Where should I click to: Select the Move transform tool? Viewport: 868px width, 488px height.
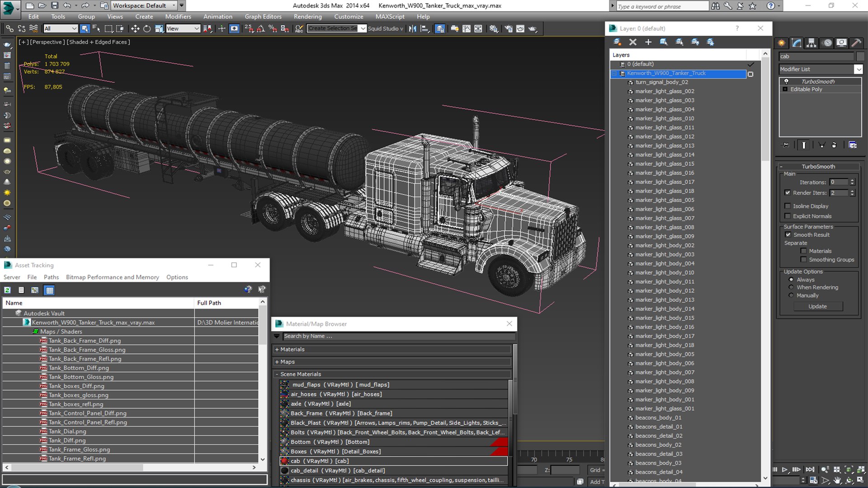tap(135, 28)
